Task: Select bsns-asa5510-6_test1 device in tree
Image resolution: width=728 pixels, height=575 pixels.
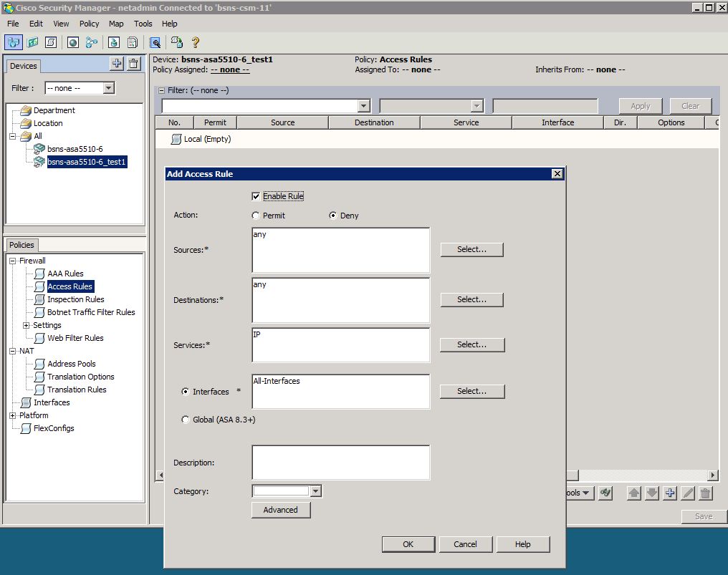Action: [x=87, y=162]
